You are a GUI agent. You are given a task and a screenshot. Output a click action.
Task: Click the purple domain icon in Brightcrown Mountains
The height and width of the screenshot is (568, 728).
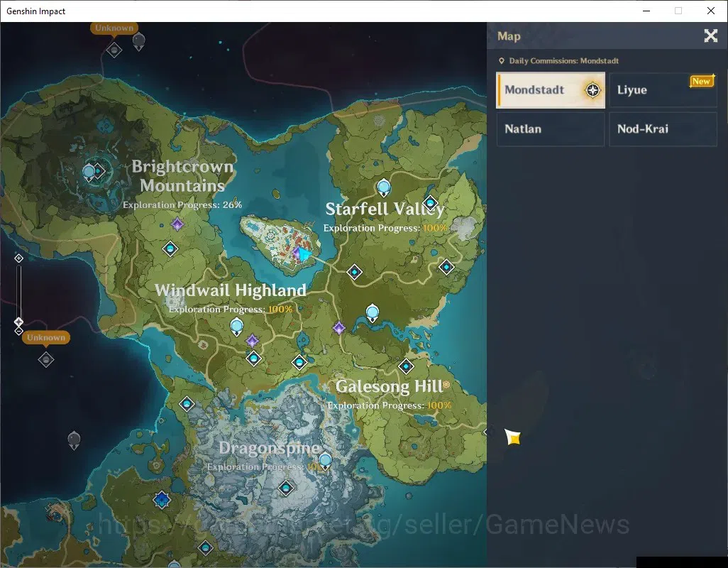tap(177, 224)
